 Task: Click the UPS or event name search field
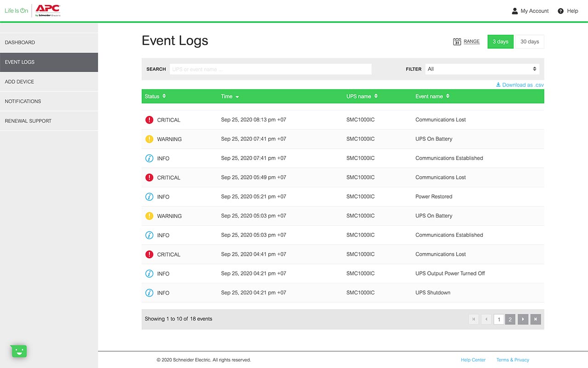pyautogui.click(x=270, y=69)
